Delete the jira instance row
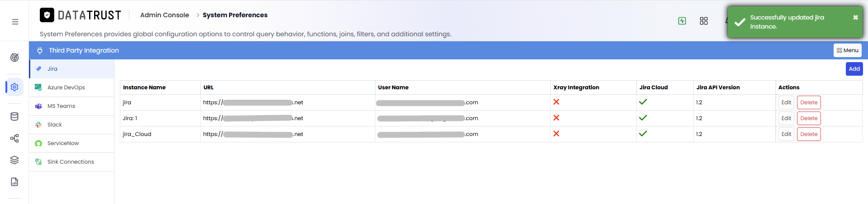 coord(809,102)
